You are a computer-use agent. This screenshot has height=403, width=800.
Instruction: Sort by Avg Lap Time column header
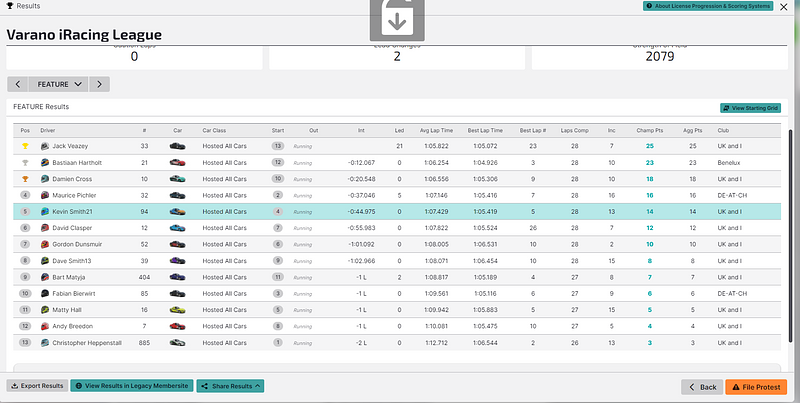pos(436,131)
